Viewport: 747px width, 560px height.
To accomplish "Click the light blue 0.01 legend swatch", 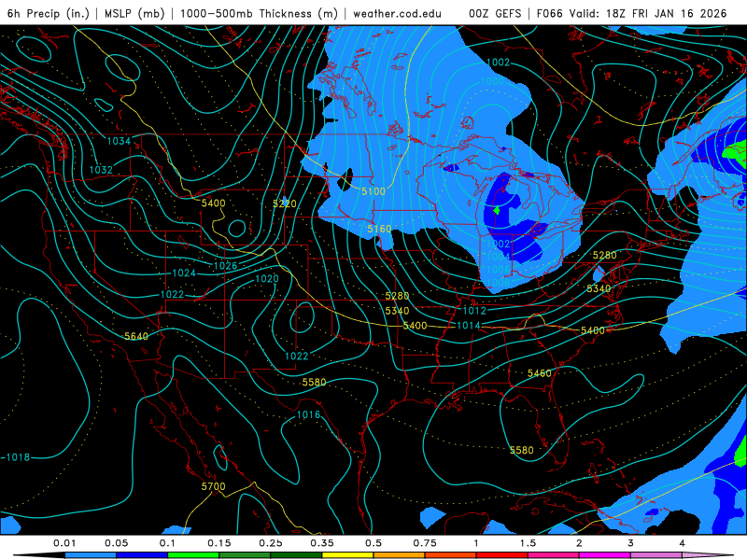I will click(91, 555).
